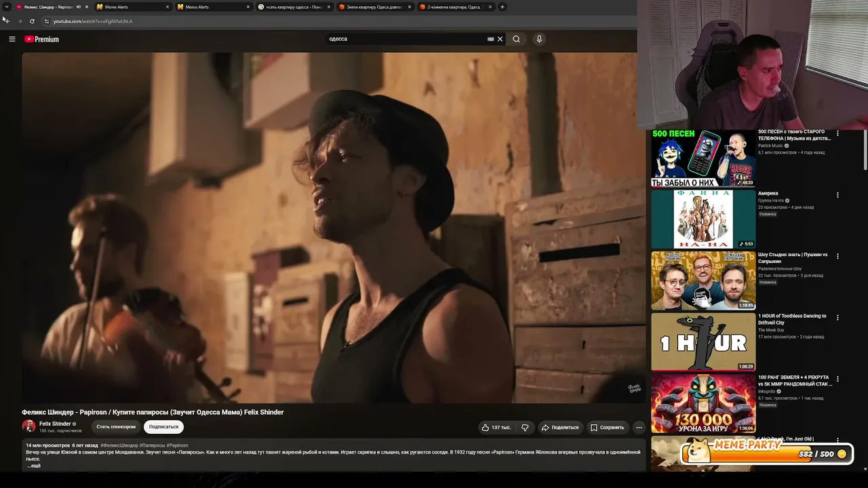Open more actions three-dot menu under video
The width and height of the screenshot is (868, 488).
tap(638, 428)
